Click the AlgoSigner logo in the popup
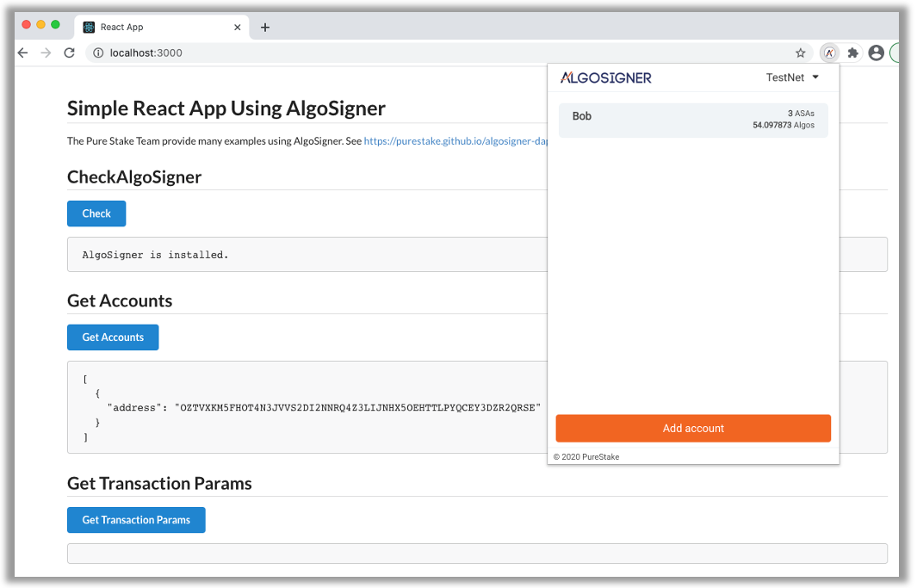917x588 pixels. [605, 77]
